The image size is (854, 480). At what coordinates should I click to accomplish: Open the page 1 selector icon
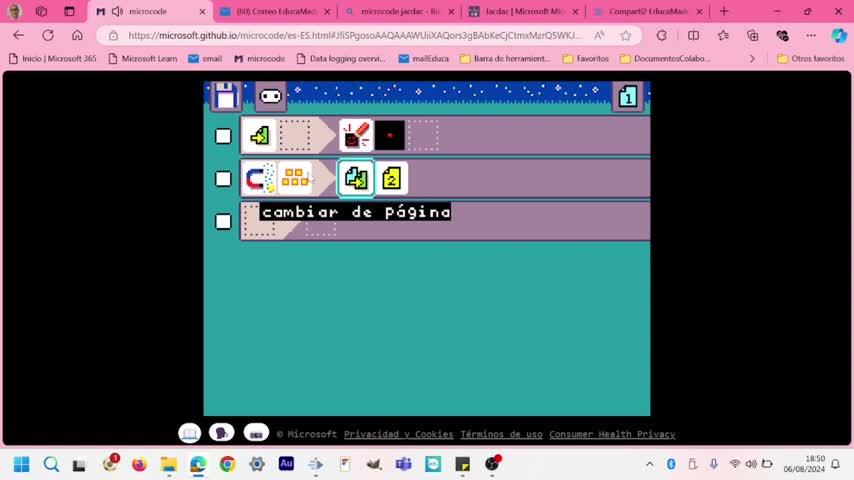coord(628,96)
